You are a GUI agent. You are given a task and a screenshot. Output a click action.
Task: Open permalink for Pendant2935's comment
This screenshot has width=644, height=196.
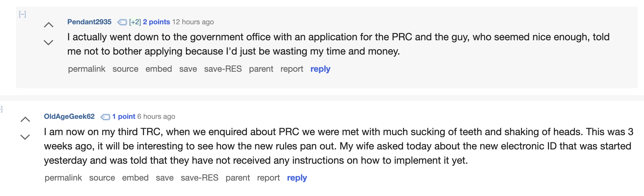pyautogui.click(x=87, y=69)
